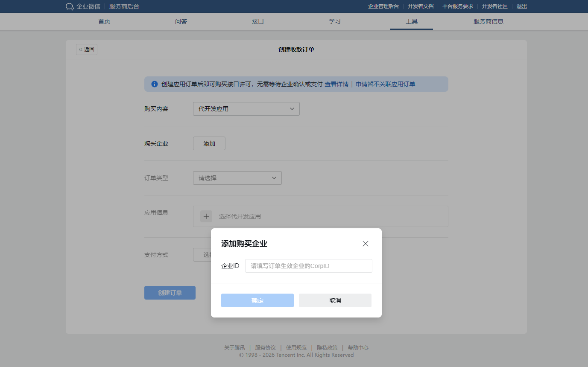
Task: Click the plus icon for app selection
Action: [x=206, y=216]
